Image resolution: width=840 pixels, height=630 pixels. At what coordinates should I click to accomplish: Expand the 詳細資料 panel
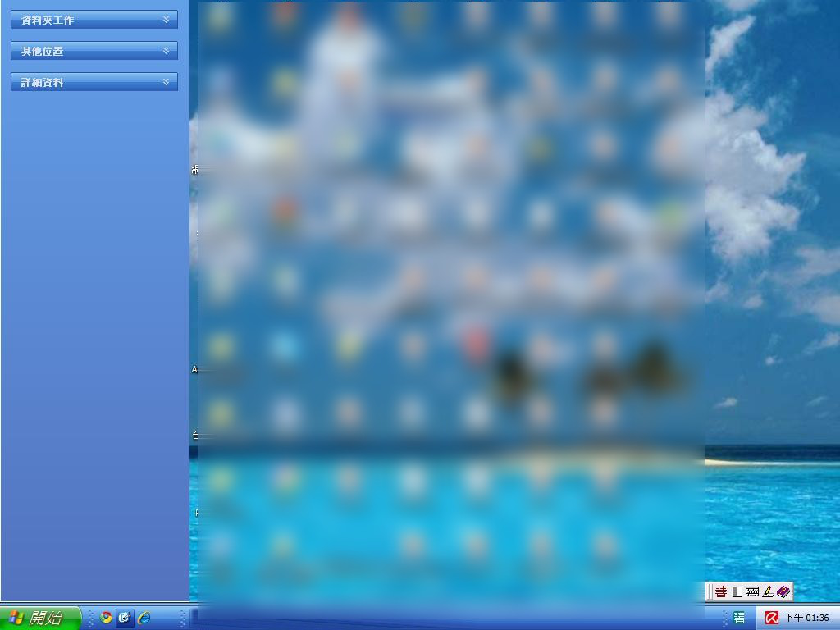pyautogui.click(x=94, y=82)
